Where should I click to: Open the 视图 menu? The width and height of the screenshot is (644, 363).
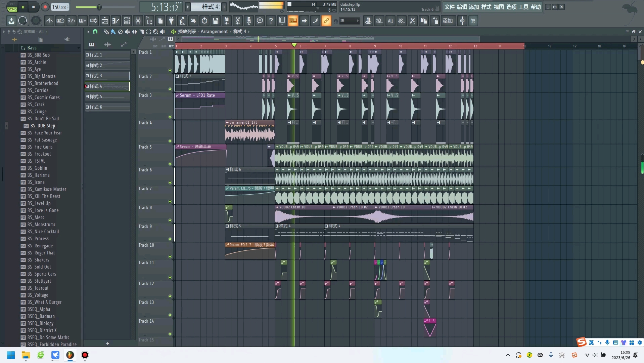pyautogui.click(x=499, y=7)
